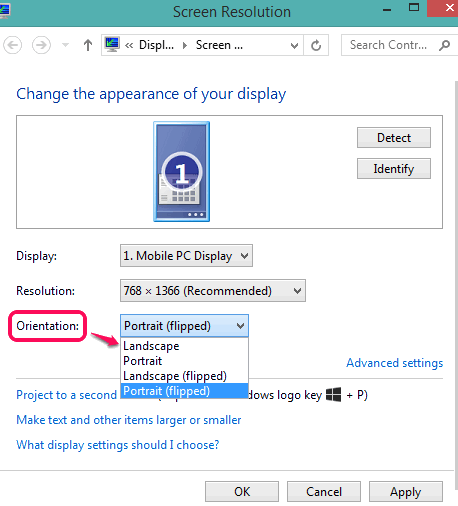Choose Portrait orientation option
The image size is (458, 506).
coord(184,361)
